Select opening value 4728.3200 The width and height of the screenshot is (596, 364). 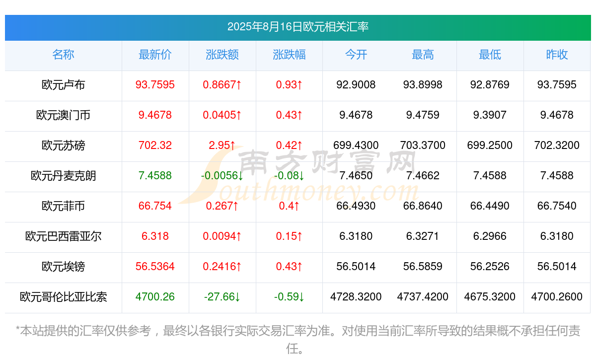point(356,297)
